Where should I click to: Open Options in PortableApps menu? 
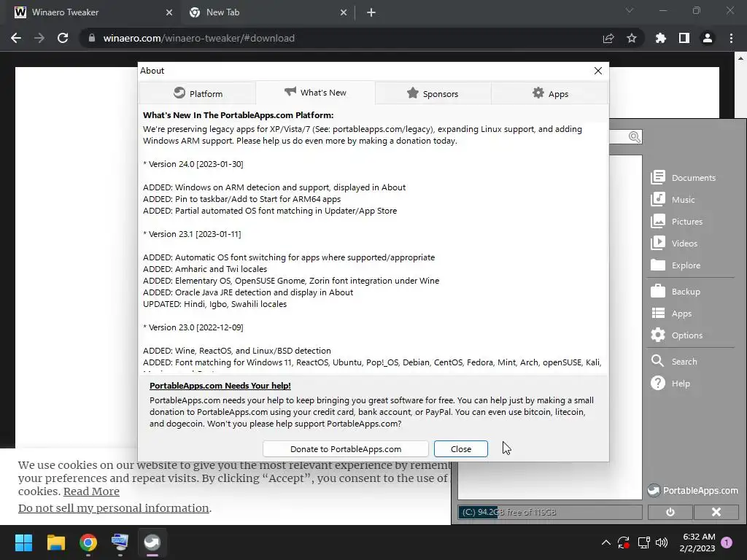(676, 335)
